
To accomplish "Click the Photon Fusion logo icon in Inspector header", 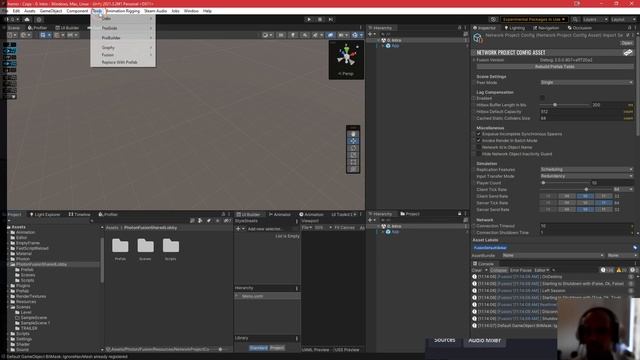I will point(628,52).
